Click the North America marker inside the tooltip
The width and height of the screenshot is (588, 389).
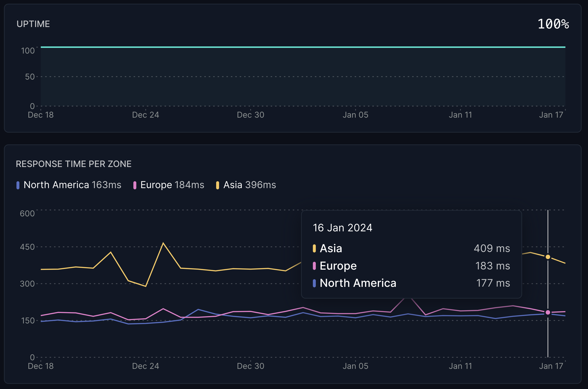(314, 283)
